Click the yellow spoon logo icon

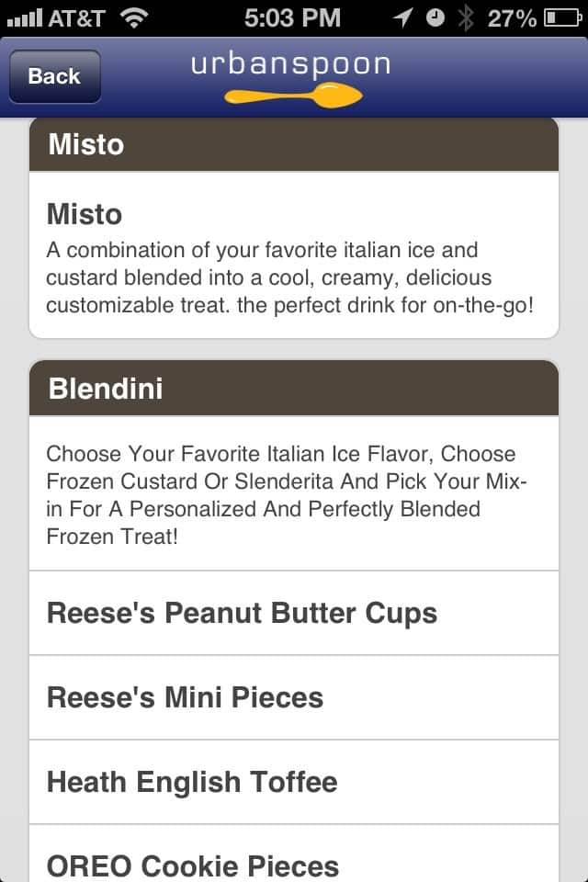click(x=293, y=95)
